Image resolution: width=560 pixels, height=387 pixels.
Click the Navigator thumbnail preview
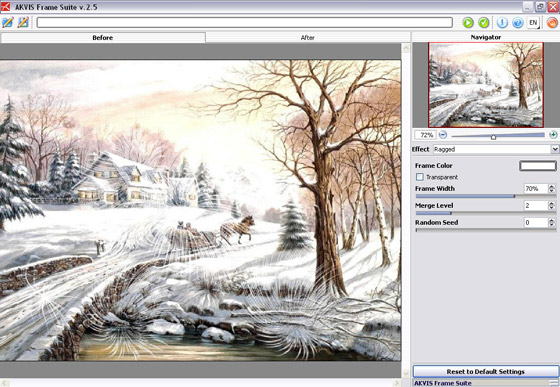pyautogui.click(x=486, y=85)
